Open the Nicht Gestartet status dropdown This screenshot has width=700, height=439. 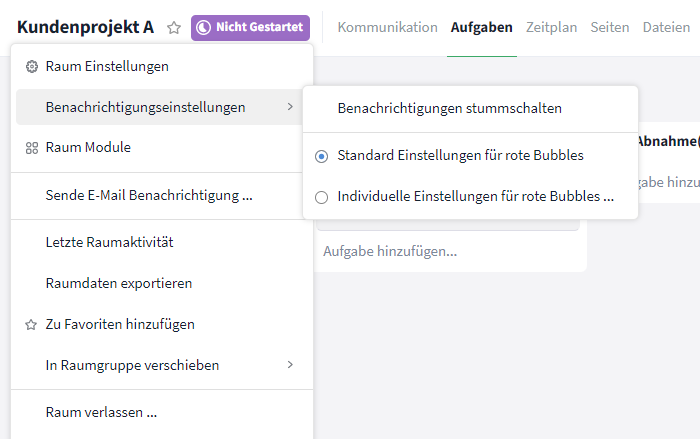pyautogui.click(x=250, y=28)
